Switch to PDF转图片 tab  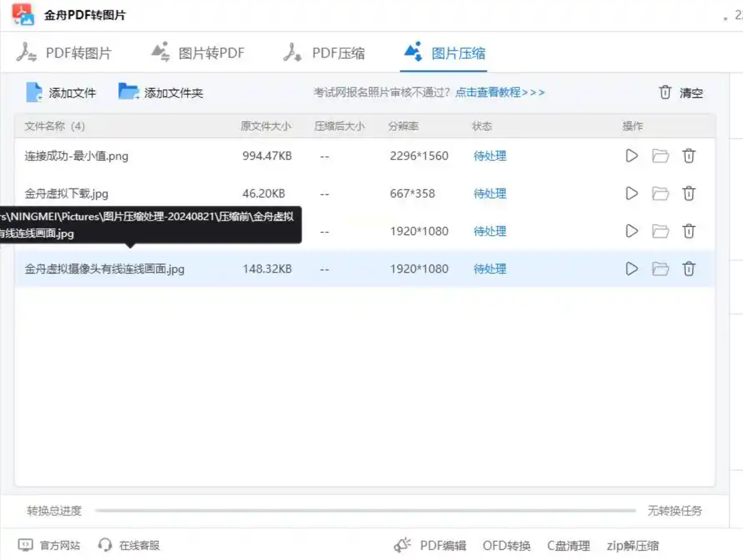(x=64, y=53)
